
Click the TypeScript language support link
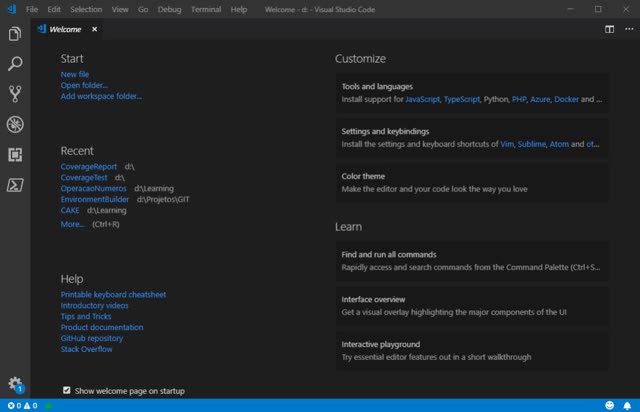(x=462, y=99)
